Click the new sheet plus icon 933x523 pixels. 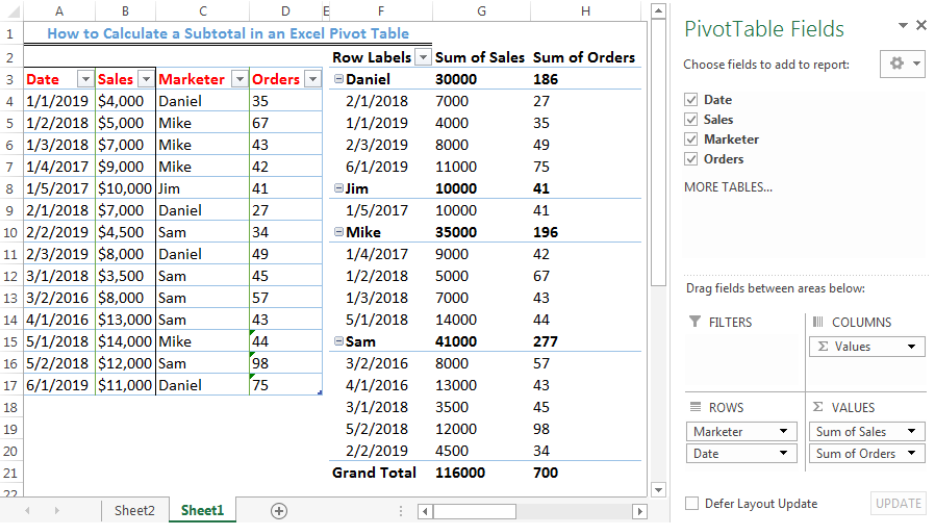[x=278, y=511]
